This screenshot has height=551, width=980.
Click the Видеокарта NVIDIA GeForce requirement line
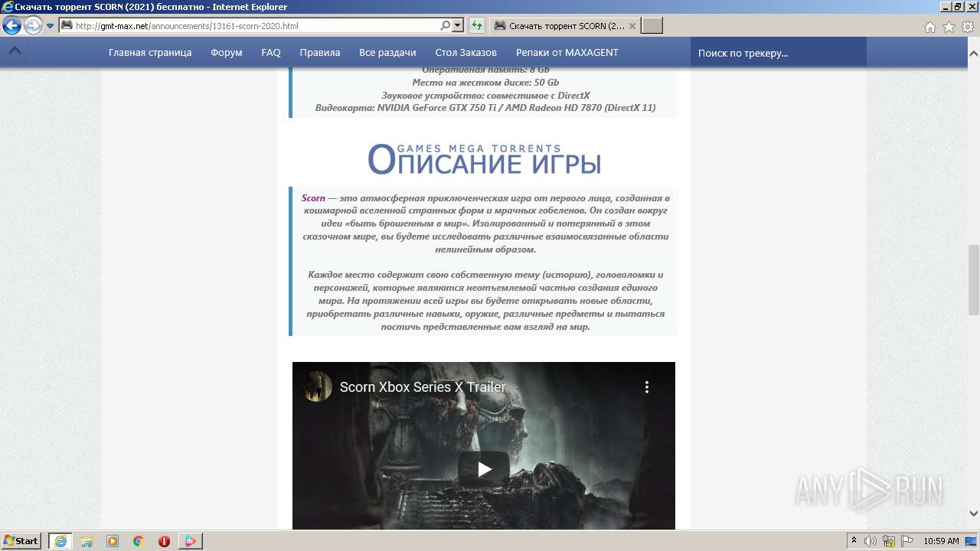(485, 108)
